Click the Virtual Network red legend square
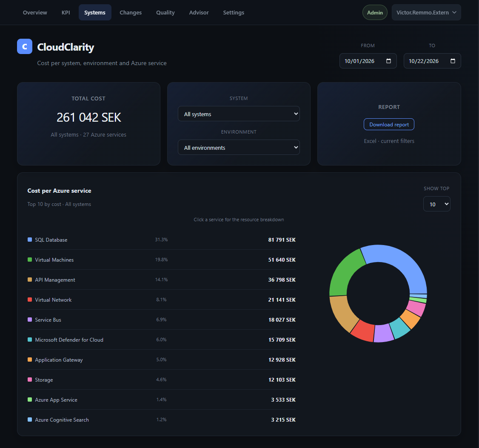 coord(30,300)
